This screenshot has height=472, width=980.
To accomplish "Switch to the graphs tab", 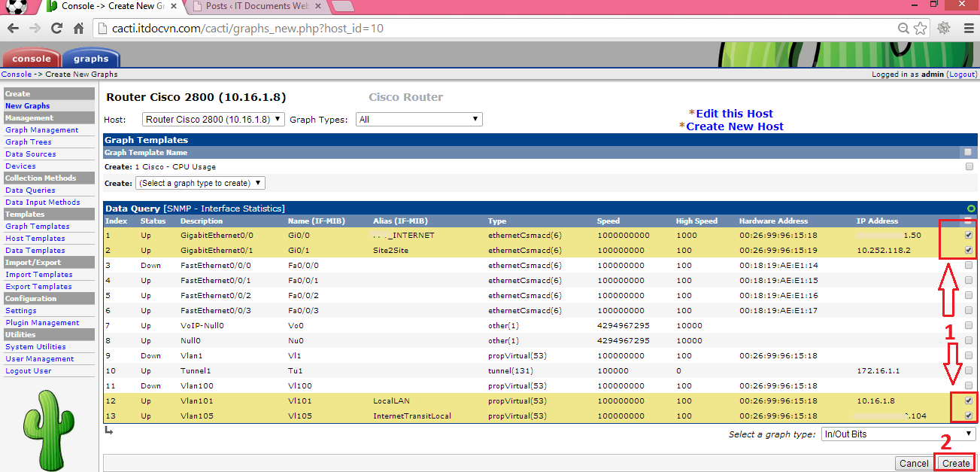I will pos(91,59).
